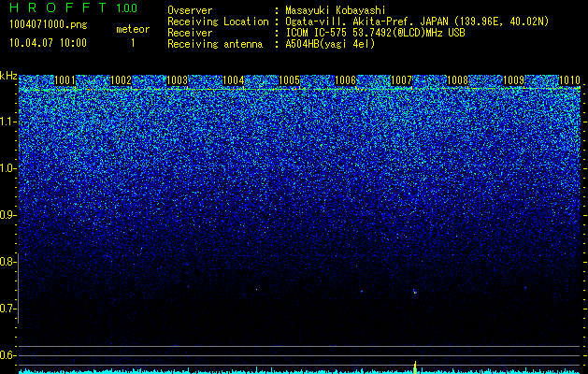Click the 1005 minute marker
This screenshot has height=374, width=588.
pos(290,79)
